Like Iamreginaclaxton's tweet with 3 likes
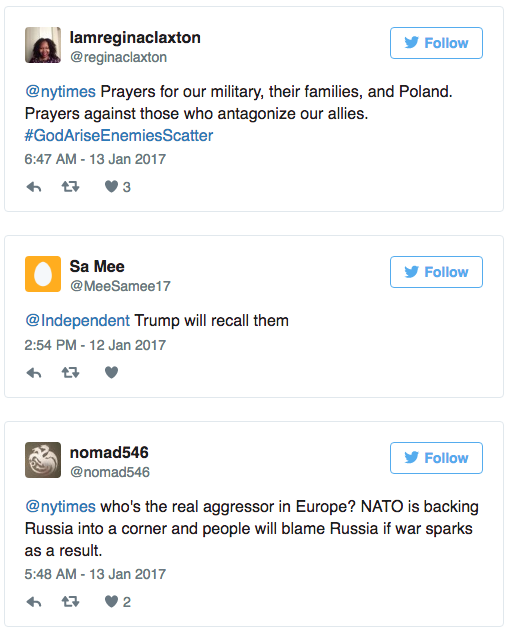508x632 pixels. point(111,187)
